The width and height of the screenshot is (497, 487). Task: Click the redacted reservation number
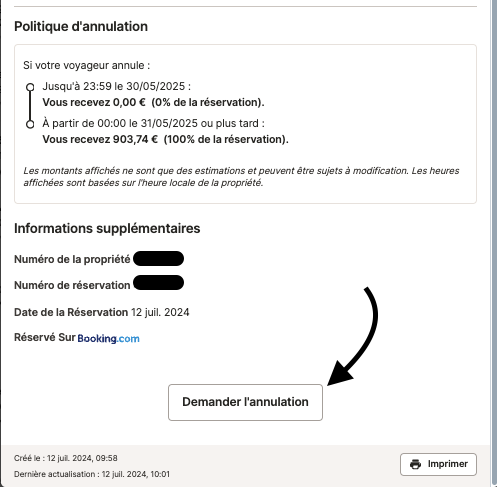pyautogui.click(x=158, y=283)
